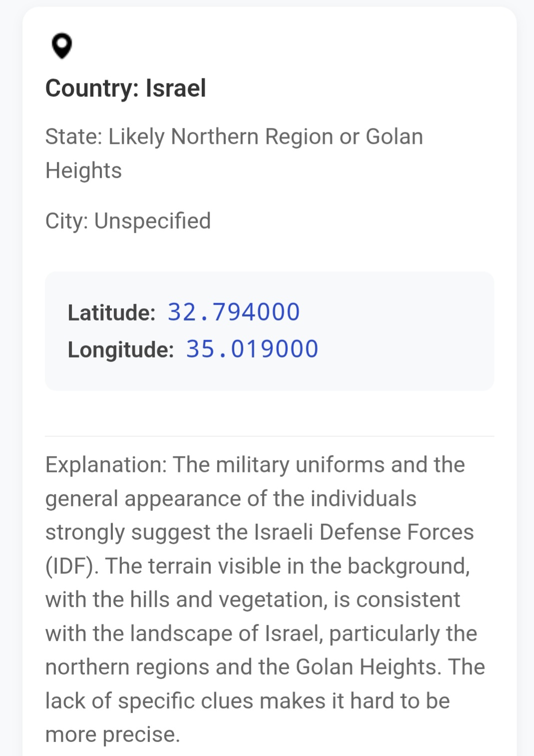Click the "Longitude:" label
The image size is (534, 756).
click(x=120, y=350)
